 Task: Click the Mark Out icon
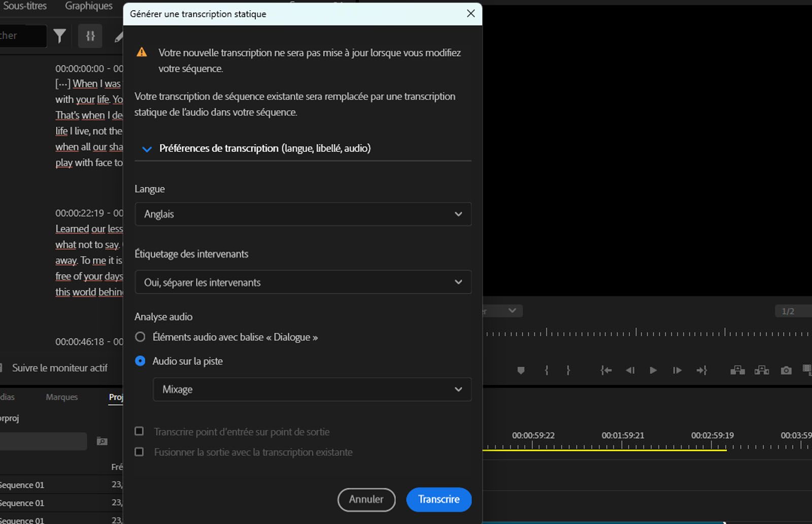pyautogui.click(x=567, y=370)
